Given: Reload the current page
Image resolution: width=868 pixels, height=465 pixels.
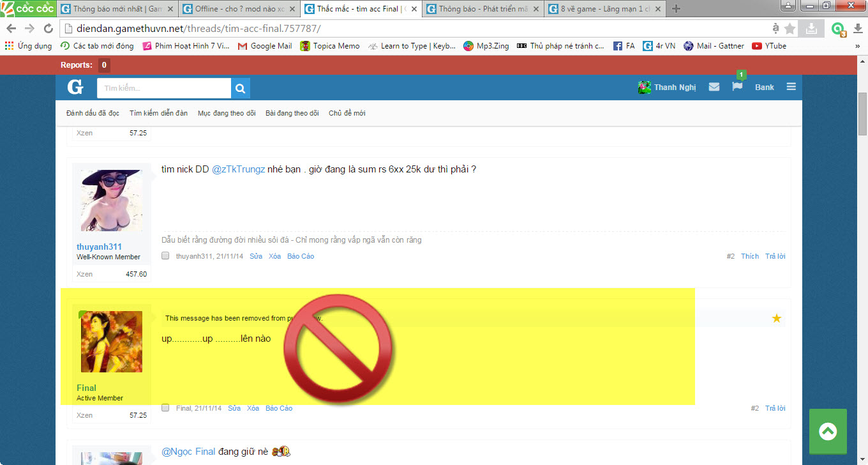Looking at the screenshot, I should point(48,29).
